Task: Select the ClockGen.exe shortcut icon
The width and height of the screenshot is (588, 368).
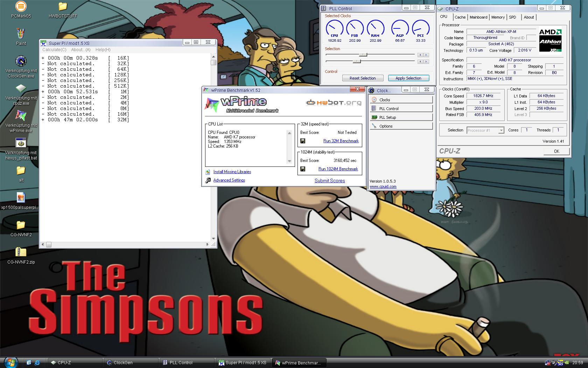Action: [x=21, y=61]
